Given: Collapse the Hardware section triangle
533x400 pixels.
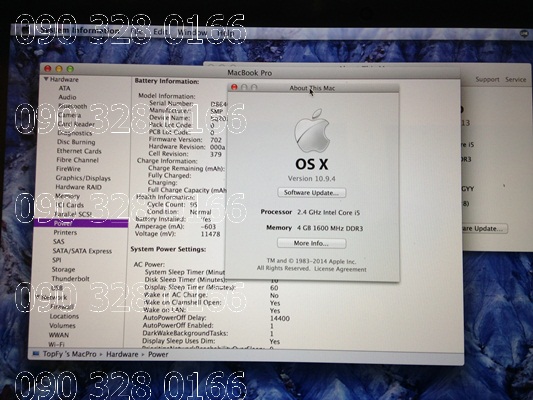Looking at the screenshot, I should [46, 79].
